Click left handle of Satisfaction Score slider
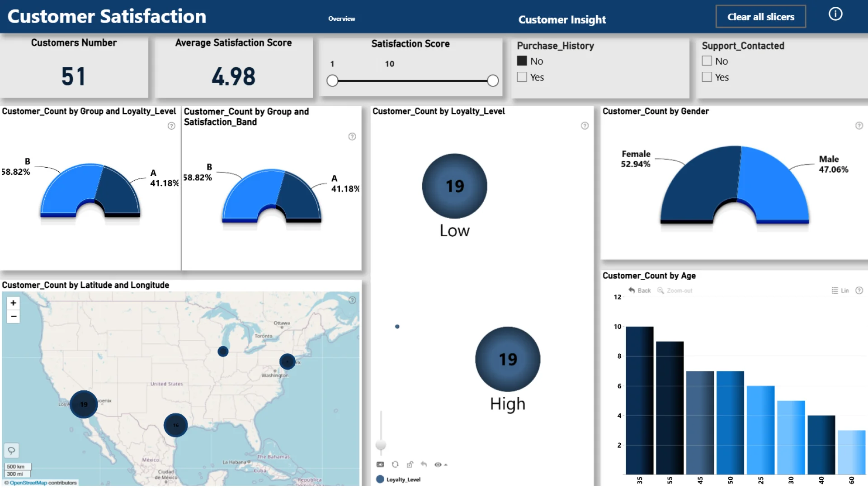The width and height of the screenshot is (868, 488). click(x=332, y=81)
